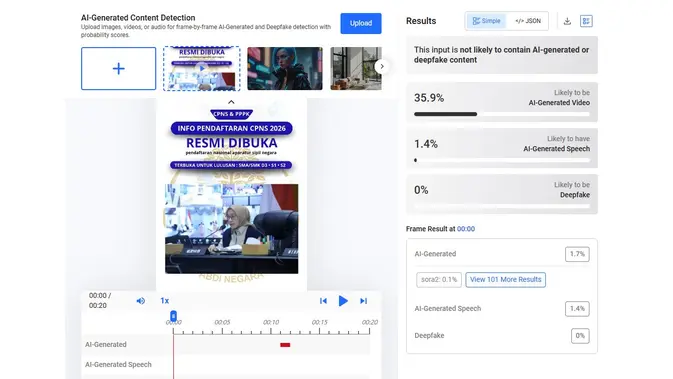Click the 00:05 timeline label
This screenshot has height=379, width=673.
(222, 322)
